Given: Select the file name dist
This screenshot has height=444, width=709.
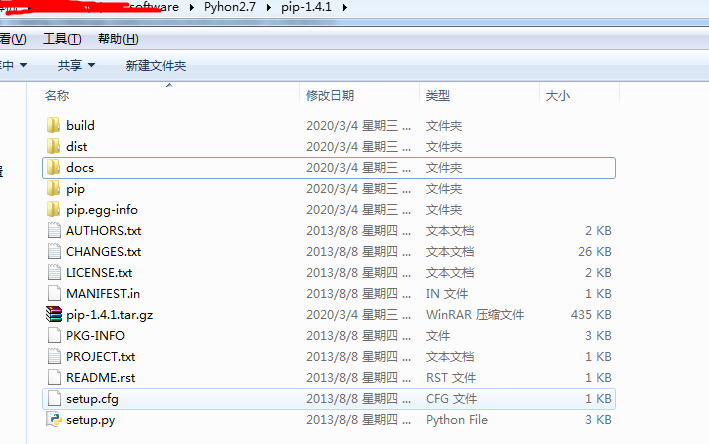Looking at the screenshot, I should (76, 146).
